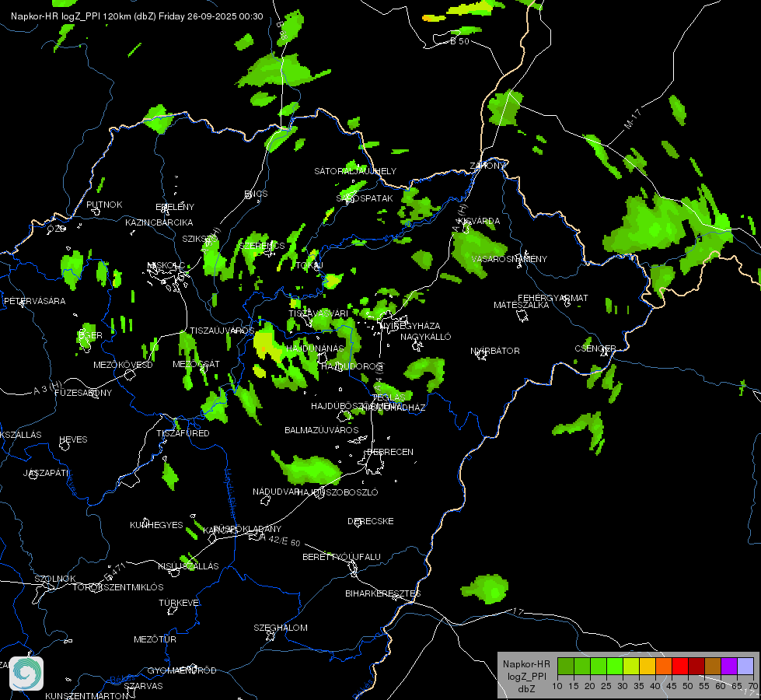Click the TOROKSZENTMIKLOS town label

(118, 587)
